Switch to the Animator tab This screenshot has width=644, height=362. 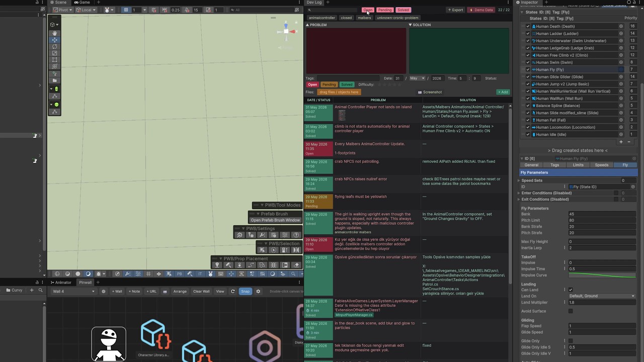pos(61,283)
